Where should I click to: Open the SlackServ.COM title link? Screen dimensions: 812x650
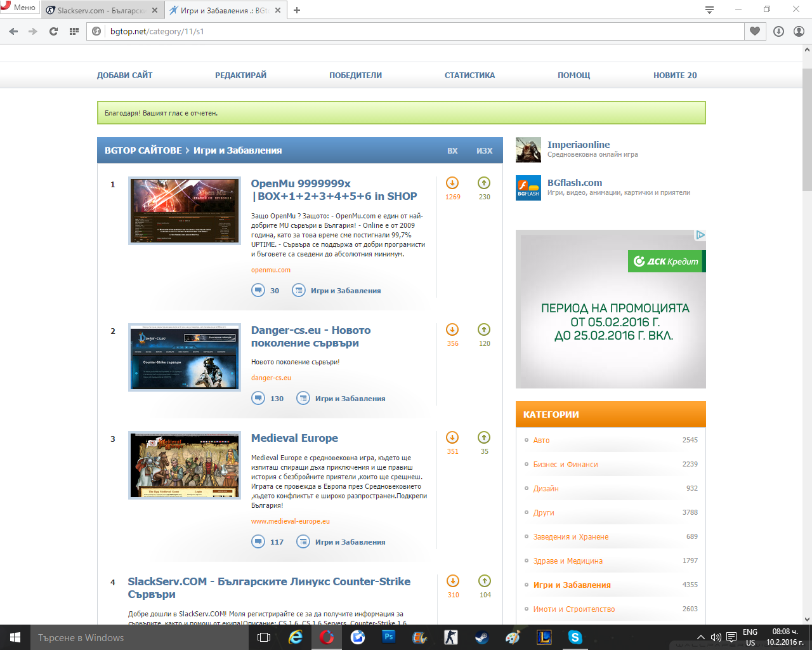pos(269,588)
